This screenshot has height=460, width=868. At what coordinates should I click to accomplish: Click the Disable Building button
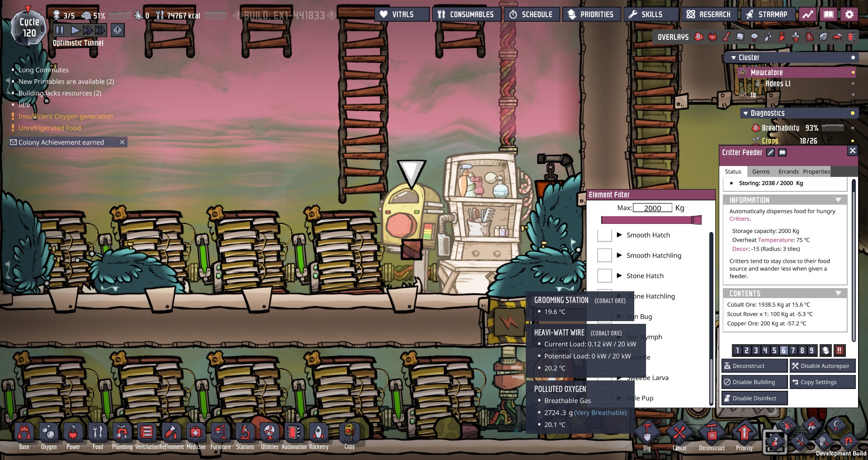(x=755, y=382)
